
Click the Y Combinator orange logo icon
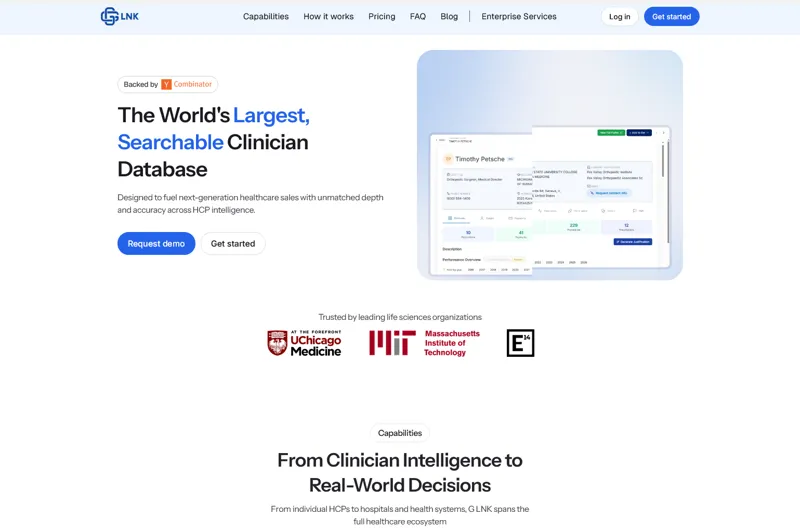coord(166,84)
